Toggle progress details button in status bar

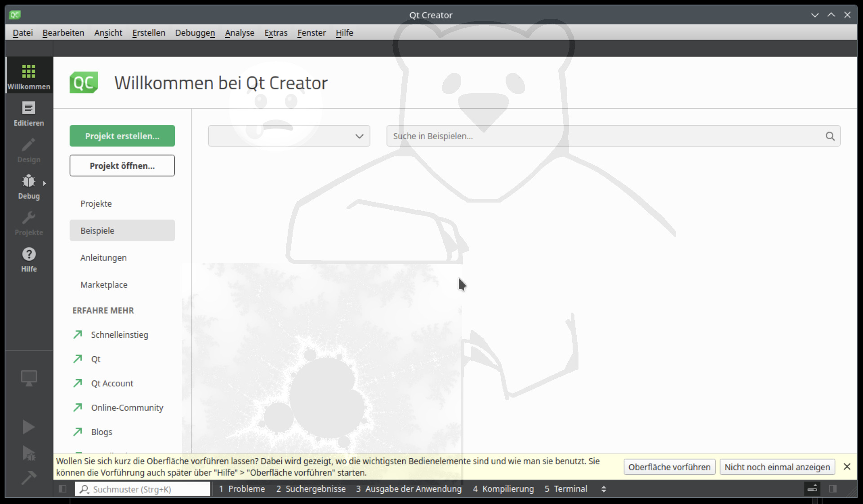[x=812, y=489]
